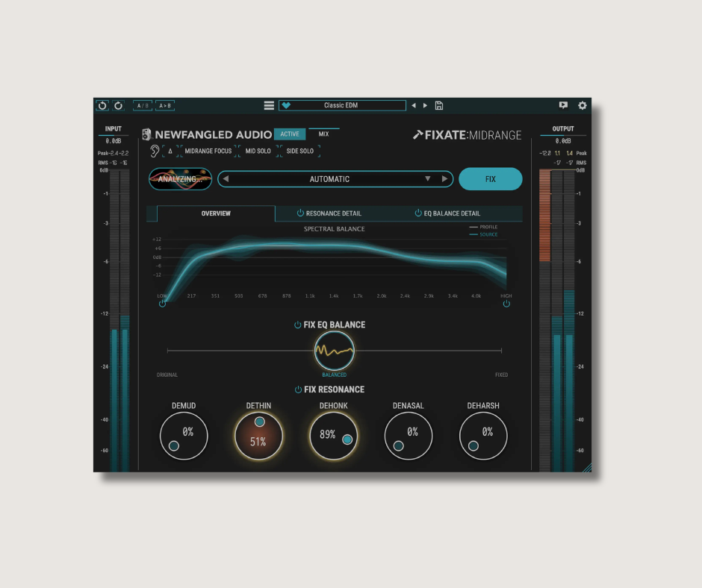The width and height of the screenshot is (702, 588).
Task: Click the MIX control
Action: point(323,134)
